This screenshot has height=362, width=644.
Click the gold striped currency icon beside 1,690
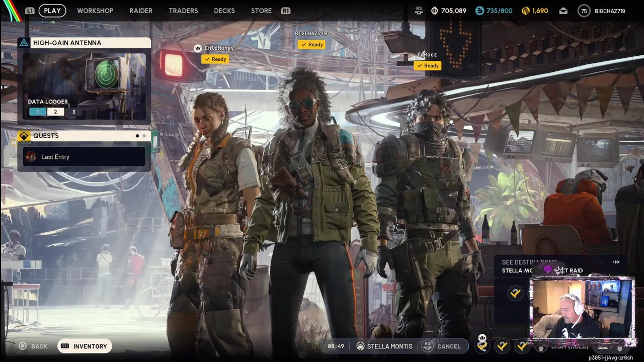525,11
